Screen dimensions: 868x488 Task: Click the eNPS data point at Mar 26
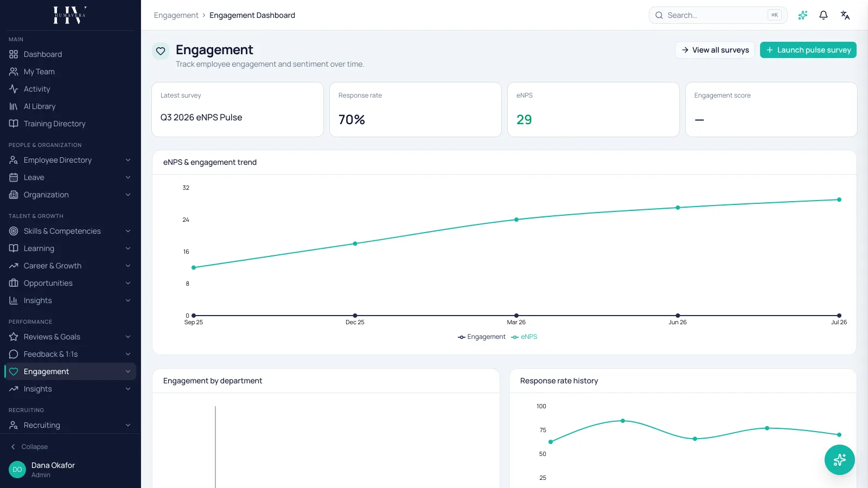[x=516, y=220]
